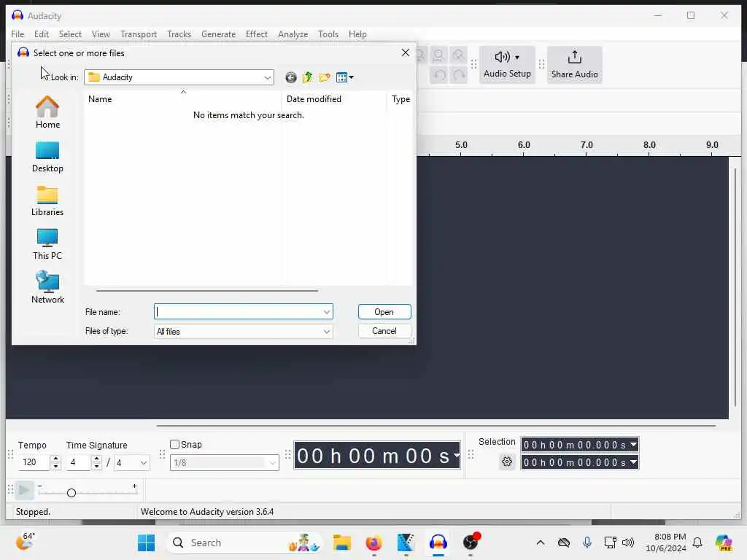Click the Undo arrow in Audacity toolbar
Viewport: 747px width, 560px height.
(439, 75)
